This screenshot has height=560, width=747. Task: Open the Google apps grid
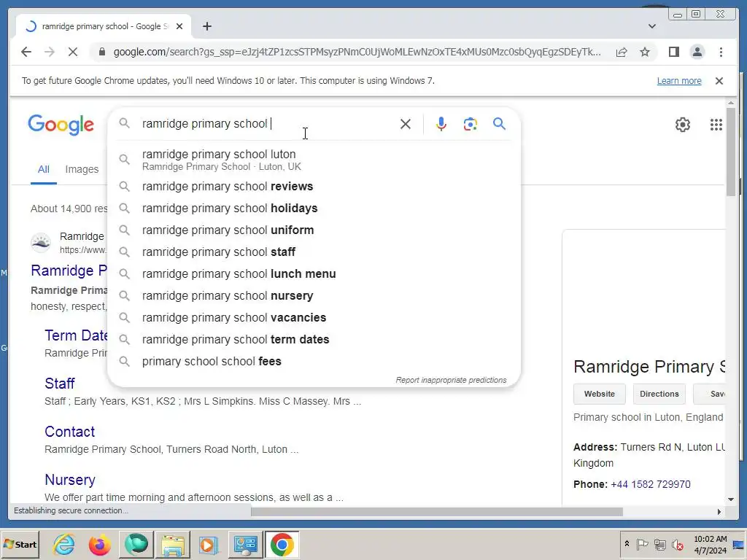(x=716, y=125)
